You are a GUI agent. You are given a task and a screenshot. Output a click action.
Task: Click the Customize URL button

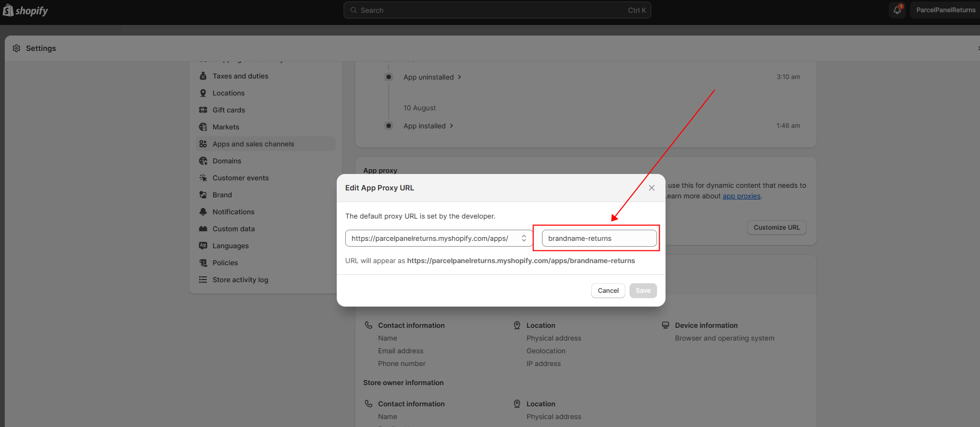776,228
